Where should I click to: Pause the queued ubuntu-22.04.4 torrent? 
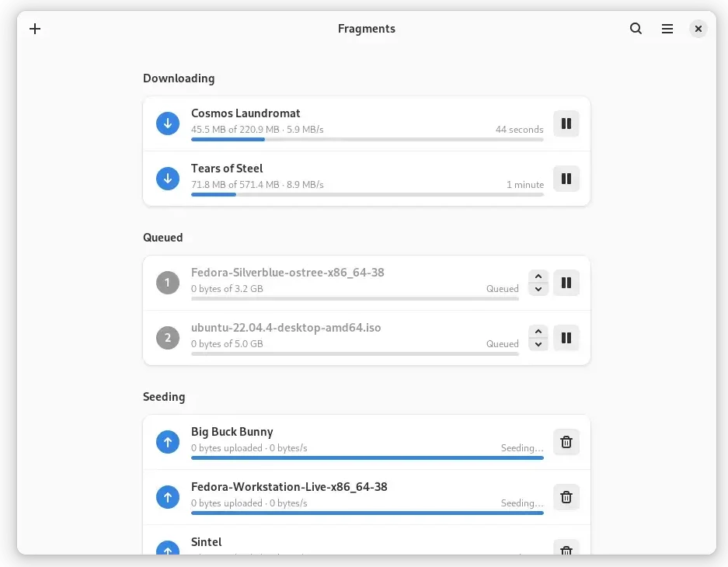pos(566,338)
